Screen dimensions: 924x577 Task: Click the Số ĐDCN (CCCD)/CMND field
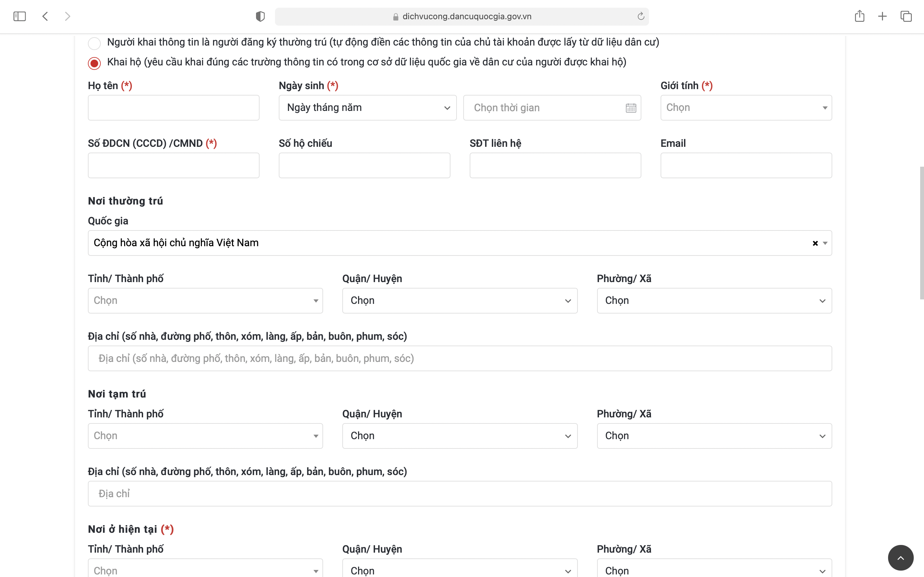pyautogui.click(x=173, y=166)
